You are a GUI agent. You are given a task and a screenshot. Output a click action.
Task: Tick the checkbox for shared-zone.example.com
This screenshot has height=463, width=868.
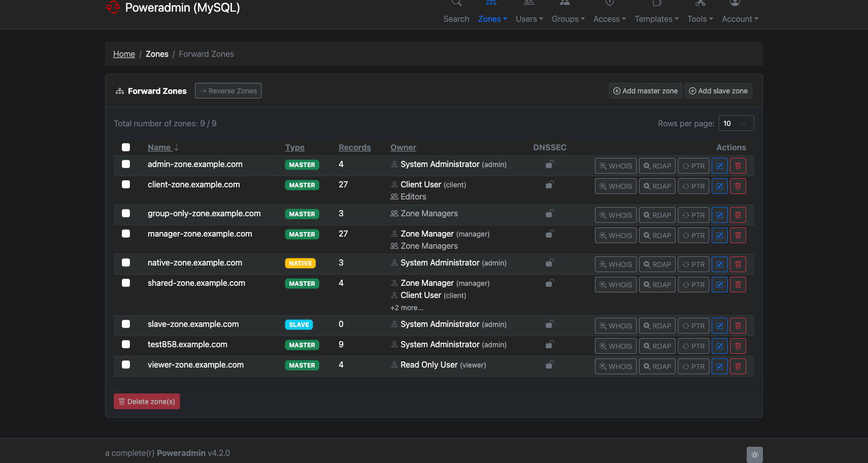pos(126,283)
